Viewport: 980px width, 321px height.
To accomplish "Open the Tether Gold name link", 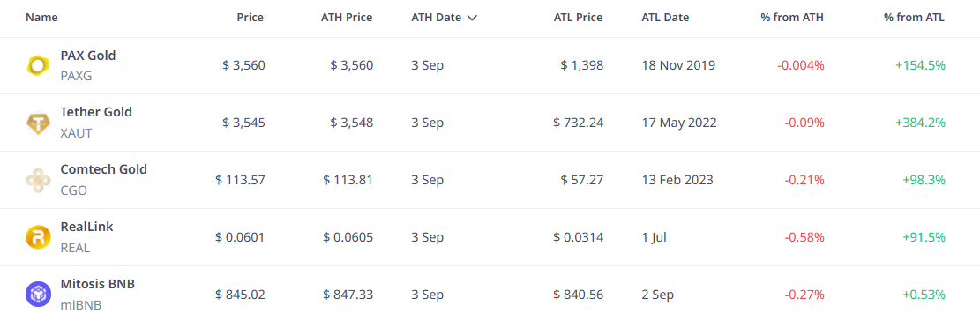I will tap(96, 112).
